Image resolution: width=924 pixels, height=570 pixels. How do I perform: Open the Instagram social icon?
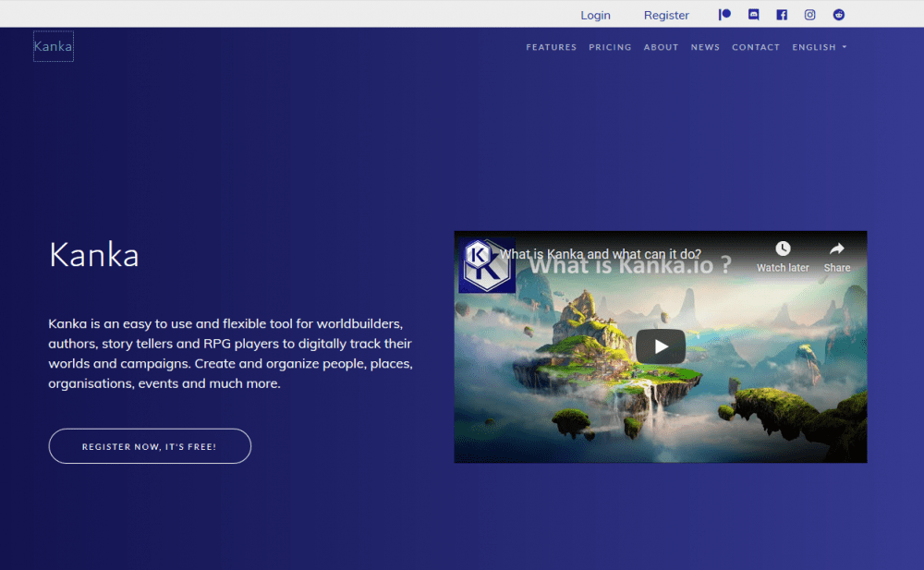pos(810,15)
